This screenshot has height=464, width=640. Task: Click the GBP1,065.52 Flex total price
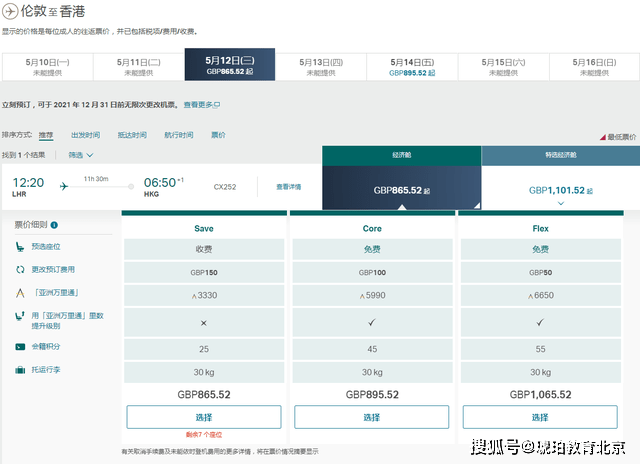(540, 395)
